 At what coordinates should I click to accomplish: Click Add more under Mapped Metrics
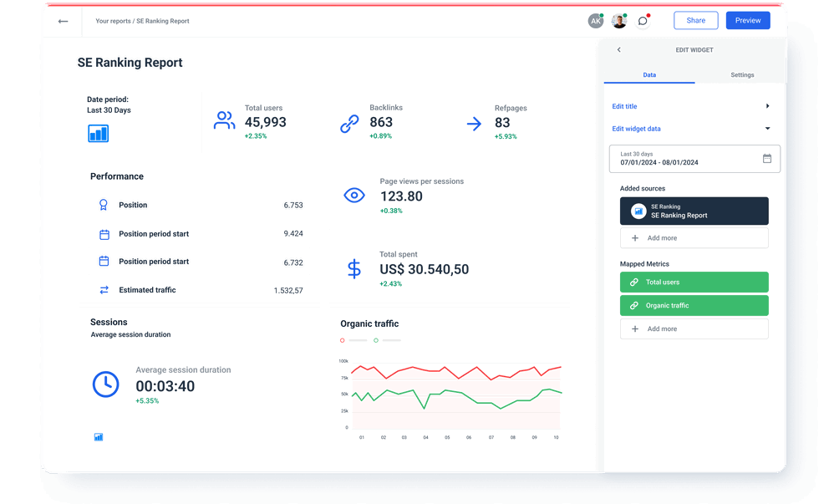694,328
